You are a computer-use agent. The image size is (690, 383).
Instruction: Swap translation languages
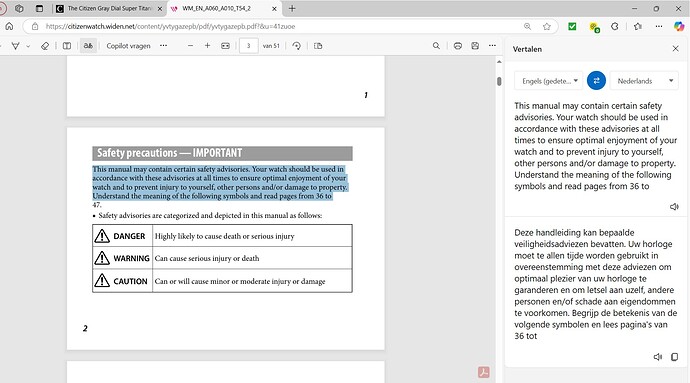click(596, 81)
